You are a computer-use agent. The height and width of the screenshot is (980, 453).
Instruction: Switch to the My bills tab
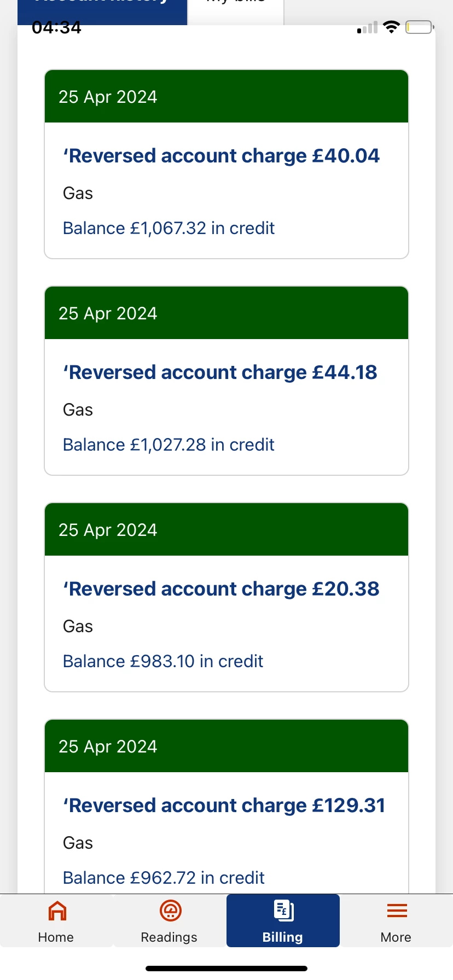pyautogui.click(x=236, y=8)
